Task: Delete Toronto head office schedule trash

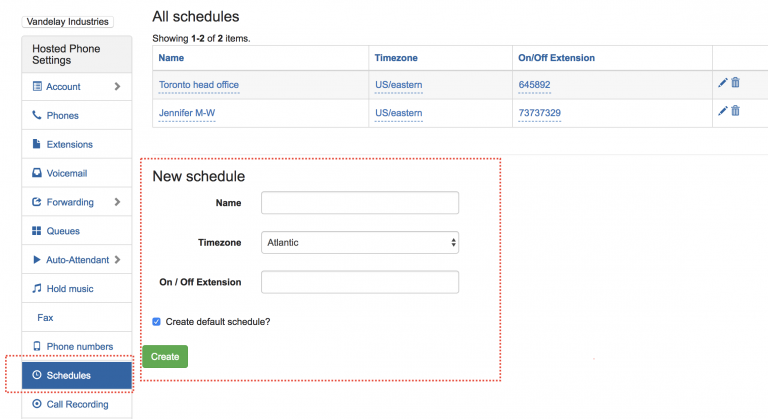Action: 735,82
